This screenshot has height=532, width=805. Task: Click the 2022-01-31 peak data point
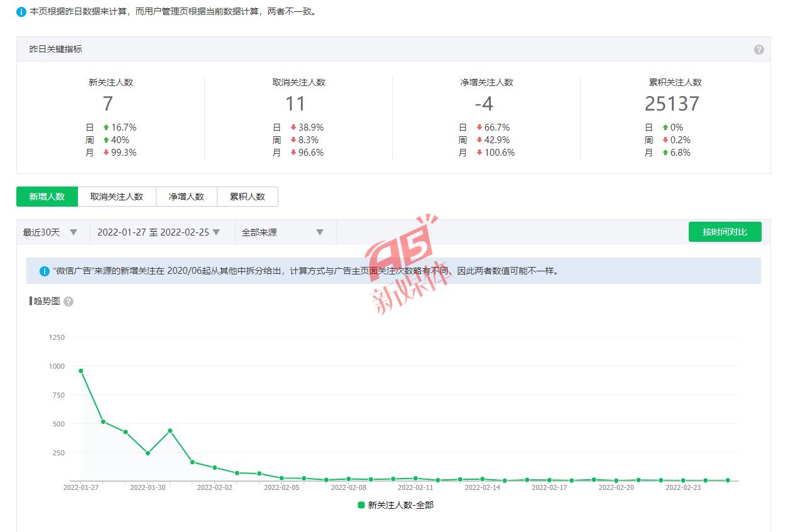point(170,431)
